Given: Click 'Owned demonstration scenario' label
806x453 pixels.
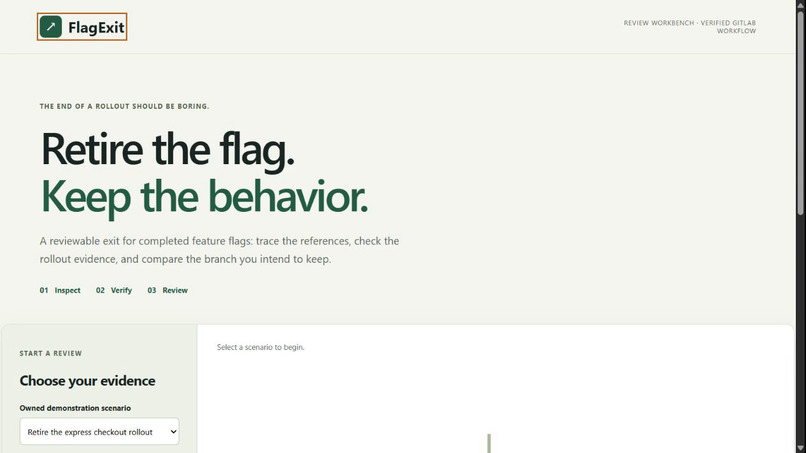Looking at the screenshot, I should 75,408.
